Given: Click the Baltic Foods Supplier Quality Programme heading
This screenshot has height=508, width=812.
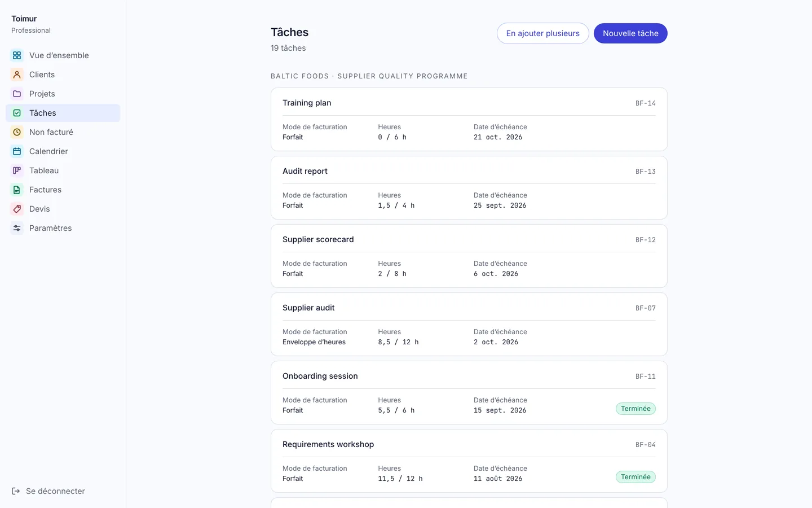Looking at the screenshot, I should tap(369, 76).
